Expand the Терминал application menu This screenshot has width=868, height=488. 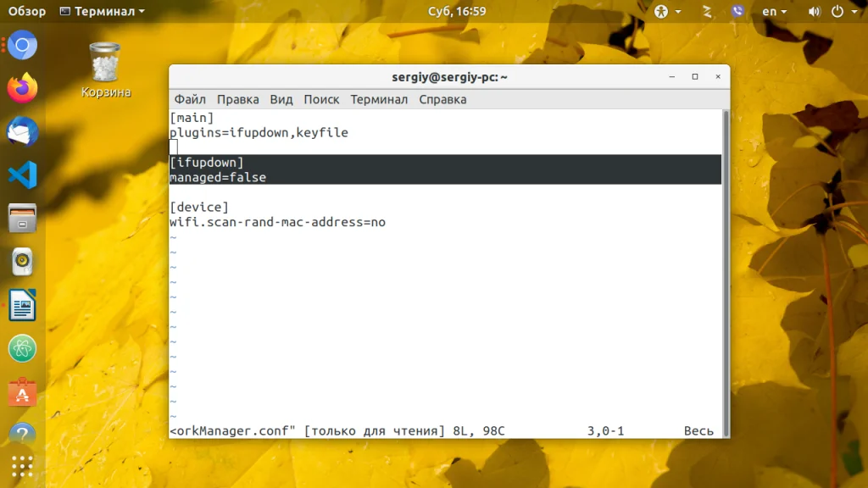[x=102, y=11]
